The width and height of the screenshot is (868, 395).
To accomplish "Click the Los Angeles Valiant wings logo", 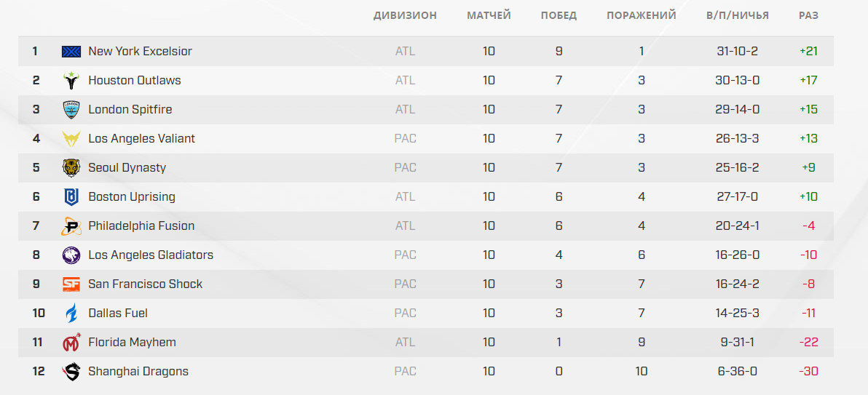I will (71, 138).
